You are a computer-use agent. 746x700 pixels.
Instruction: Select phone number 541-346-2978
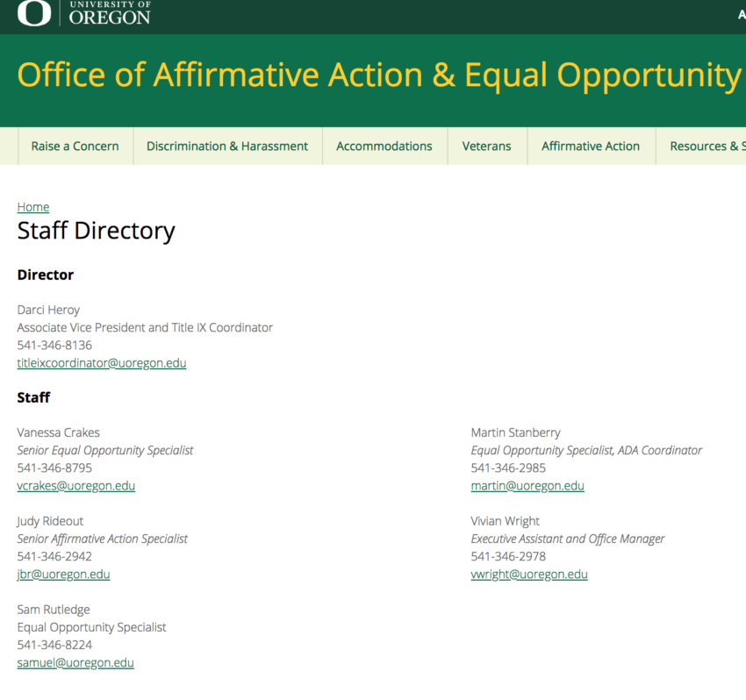508,556
